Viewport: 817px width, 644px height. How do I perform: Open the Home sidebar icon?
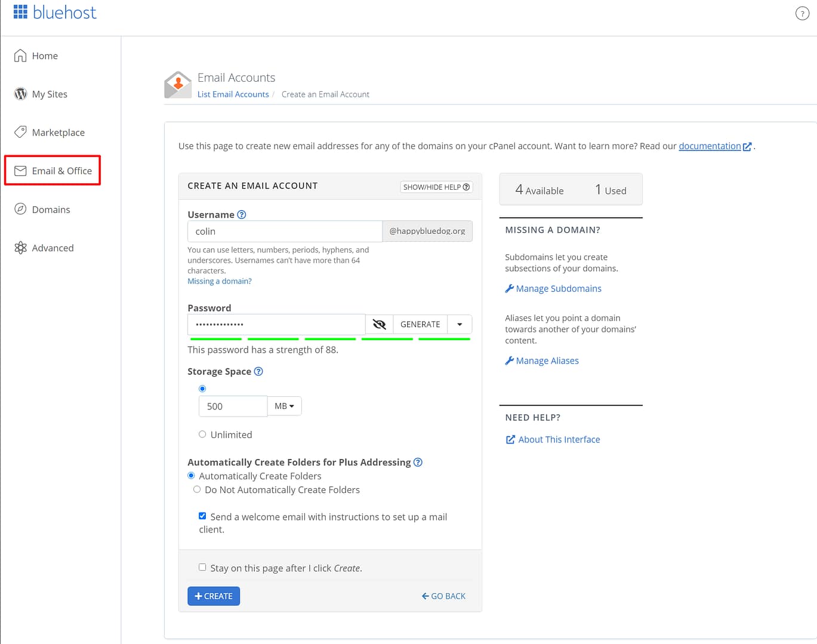(20, 55)
